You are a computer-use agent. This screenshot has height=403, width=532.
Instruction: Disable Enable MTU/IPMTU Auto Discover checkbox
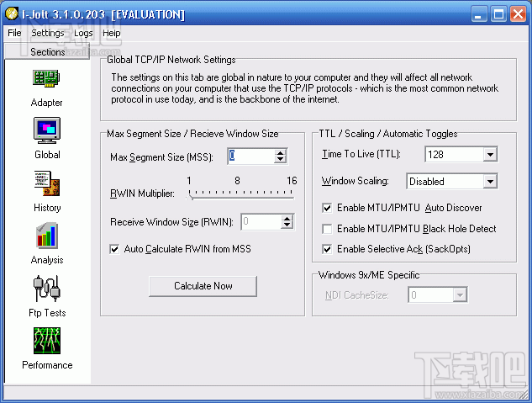point(327,208)
